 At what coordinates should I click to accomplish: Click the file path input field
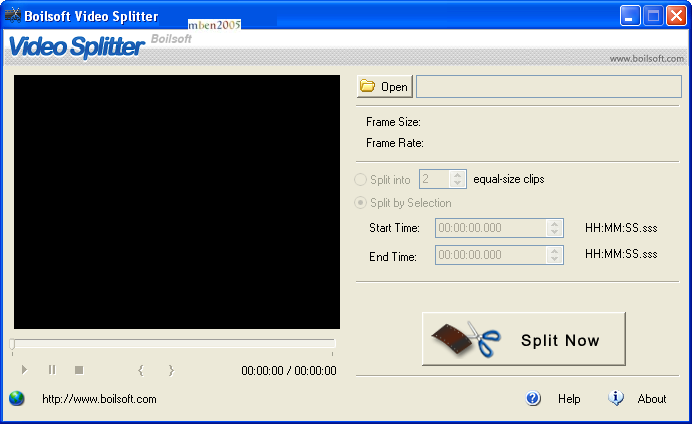tap(549, 86)
